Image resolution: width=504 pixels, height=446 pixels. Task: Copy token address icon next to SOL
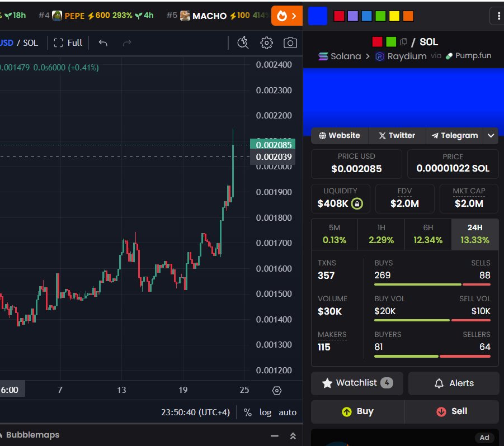[x=404, y=42]
